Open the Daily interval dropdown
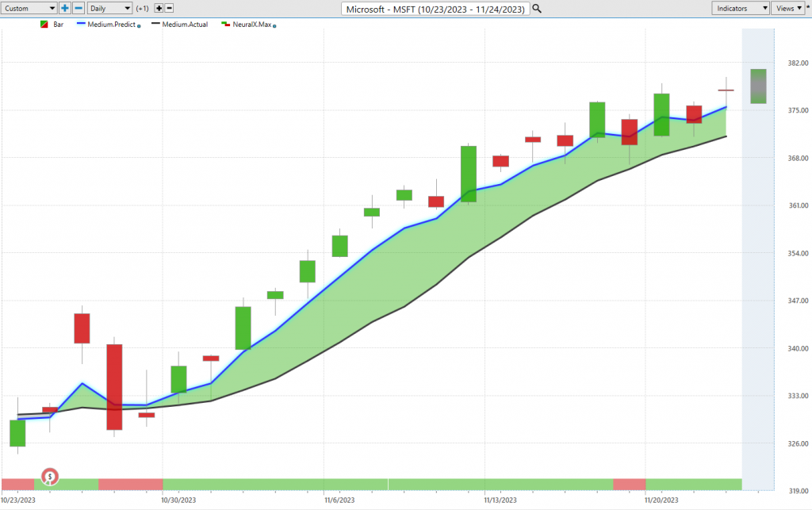 109,8
